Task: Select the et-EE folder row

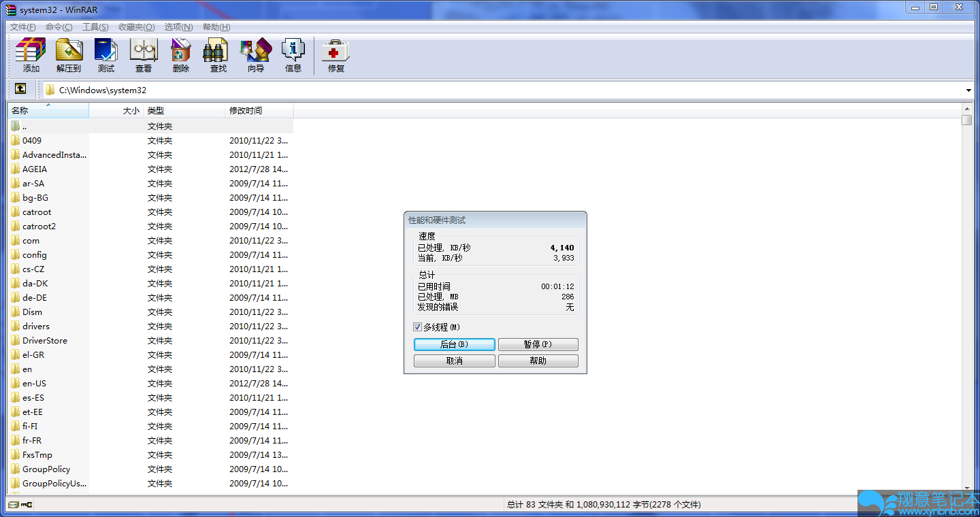Action: [150, 412]
